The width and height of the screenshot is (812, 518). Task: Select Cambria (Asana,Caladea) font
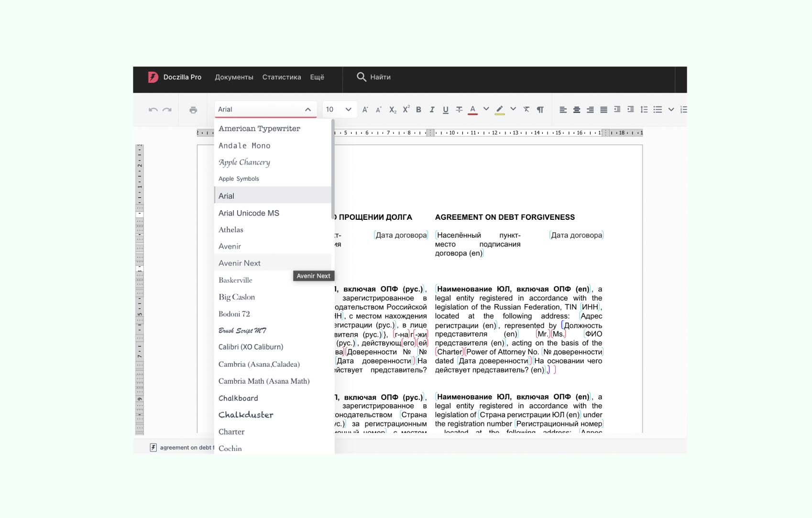[273, 364]
